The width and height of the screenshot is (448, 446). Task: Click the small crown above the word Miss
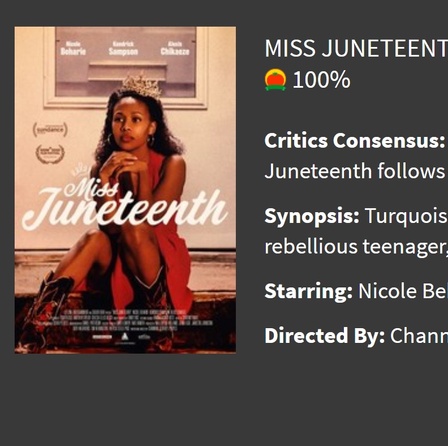82,171
